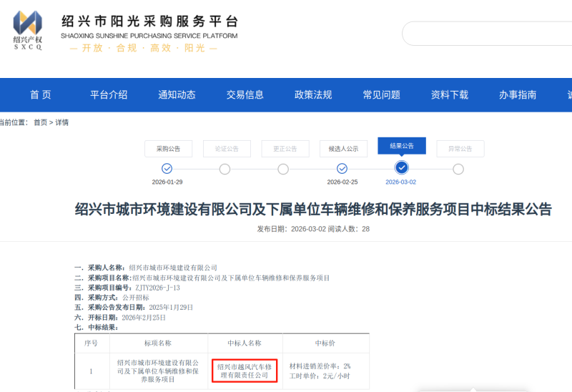The height and width of the screenshot is (392, 572).
Task: Click the 首页 breadcrumb link
Action: [x=41, y=122]
